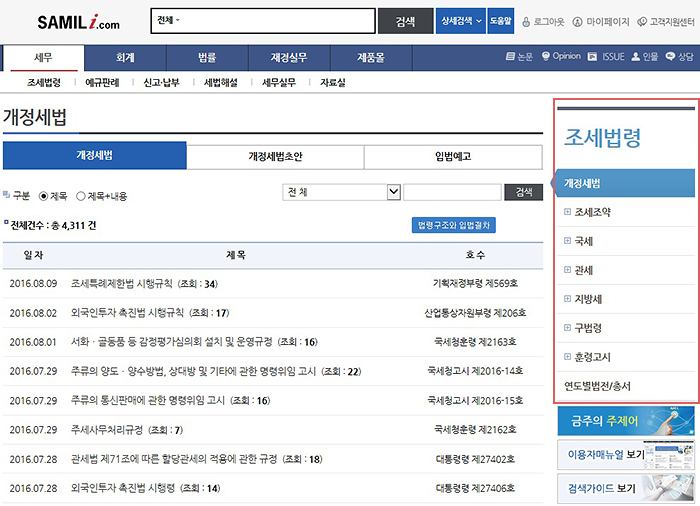
Task: Select the 제목+내용 radio button
Action: 80,196
